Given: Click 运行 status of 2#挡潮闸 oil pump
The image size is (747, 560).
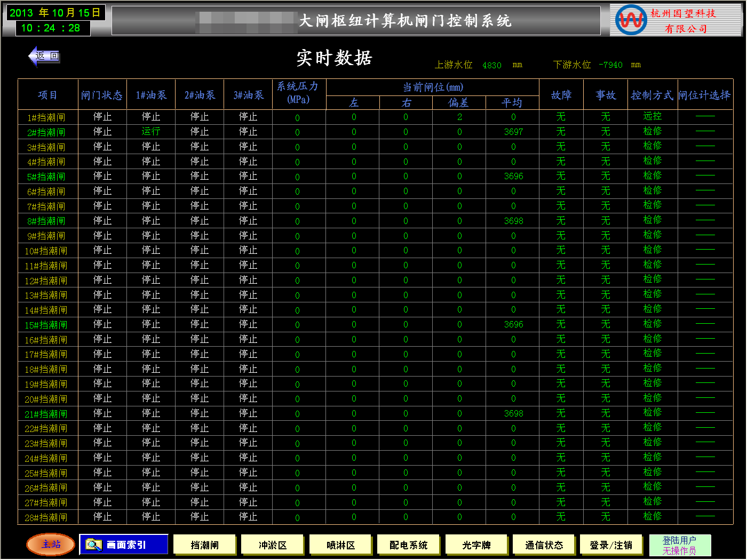Looking at the screenshot, I should (151, 131).
